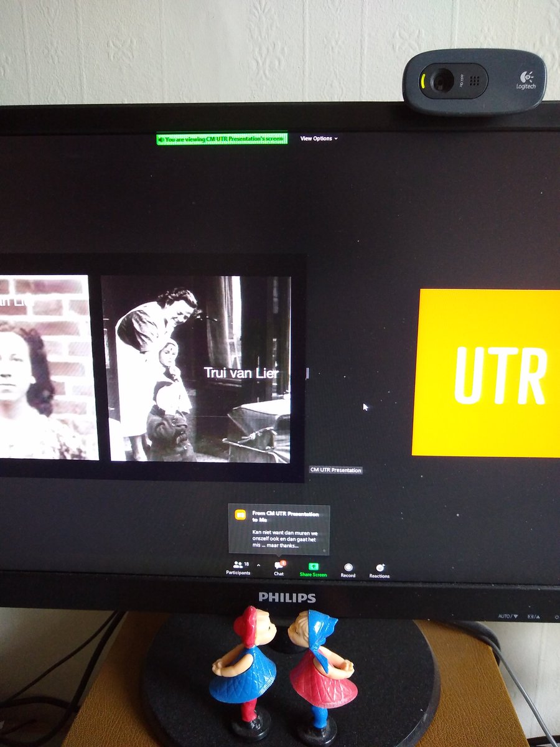Open the Chat panel
Image resolution: width=560 pixels, height=747 pixels.
point(279,568)
